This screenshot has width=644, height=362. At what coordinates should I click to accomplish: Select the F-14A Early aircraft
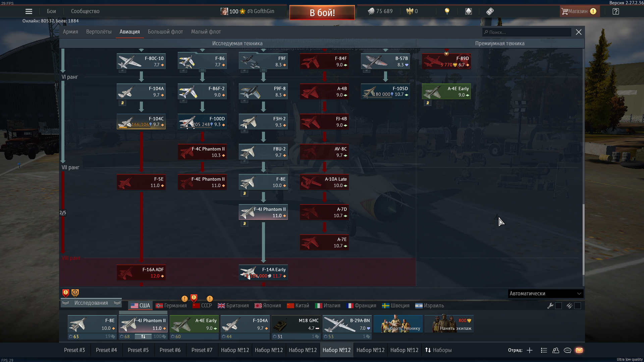tap(263, 273)
